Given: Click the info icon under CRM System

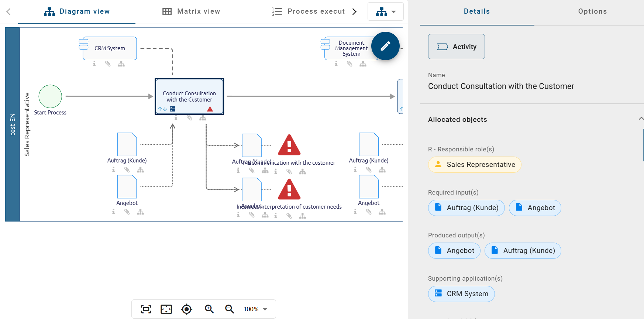Looking at the screenshot, I should click(94, 64).
